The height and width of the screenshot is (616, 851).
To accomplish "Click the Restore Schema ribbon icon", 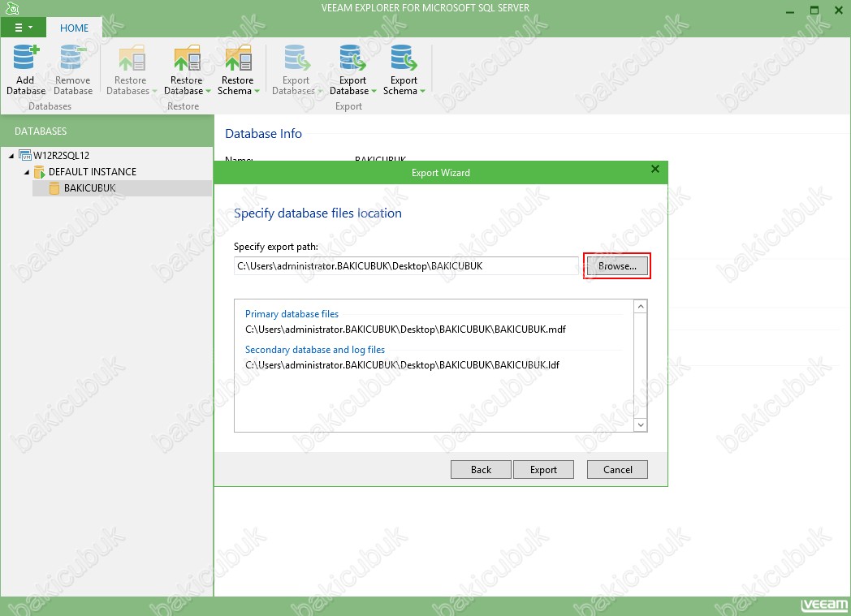I will pyautogui.click(x=238, y=58).
